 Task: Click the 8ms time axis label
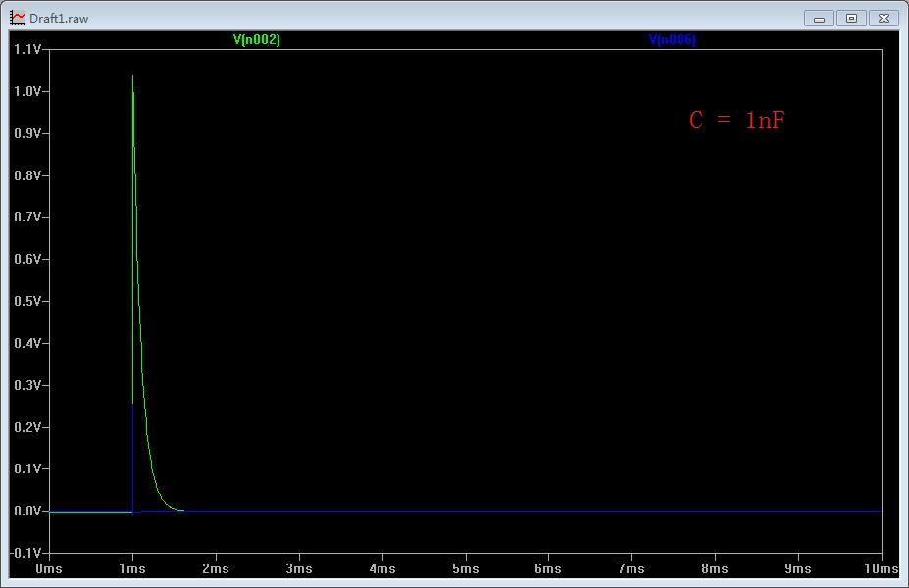[x=715, y=568]
